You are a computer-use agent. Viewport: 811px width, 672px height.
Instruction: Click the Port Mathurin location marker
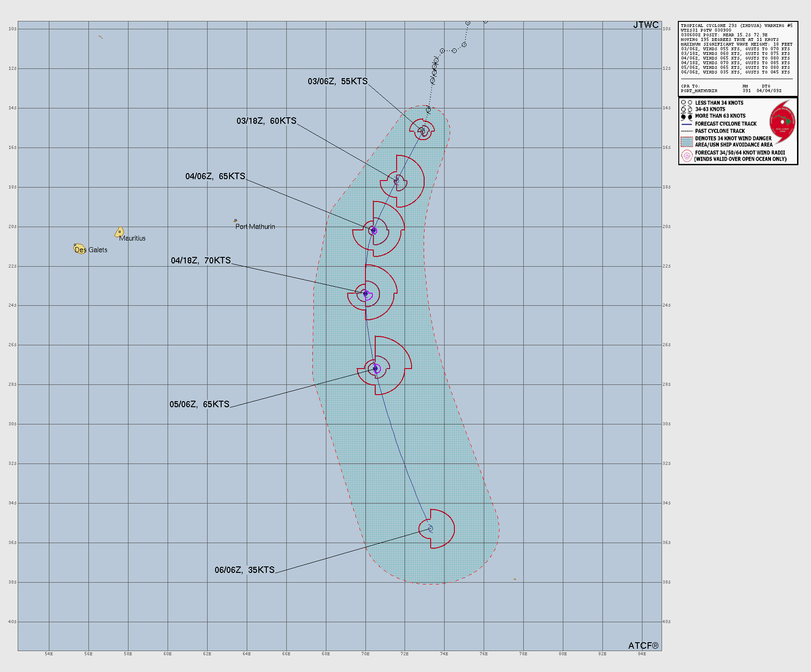click(236, 220)
